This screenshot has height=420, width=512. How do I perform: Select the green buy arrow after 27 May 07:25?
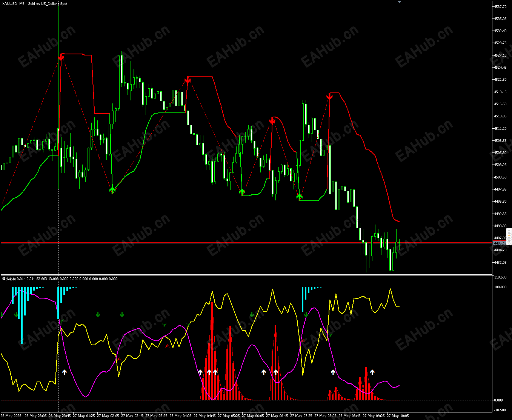(x=300, y=196)
